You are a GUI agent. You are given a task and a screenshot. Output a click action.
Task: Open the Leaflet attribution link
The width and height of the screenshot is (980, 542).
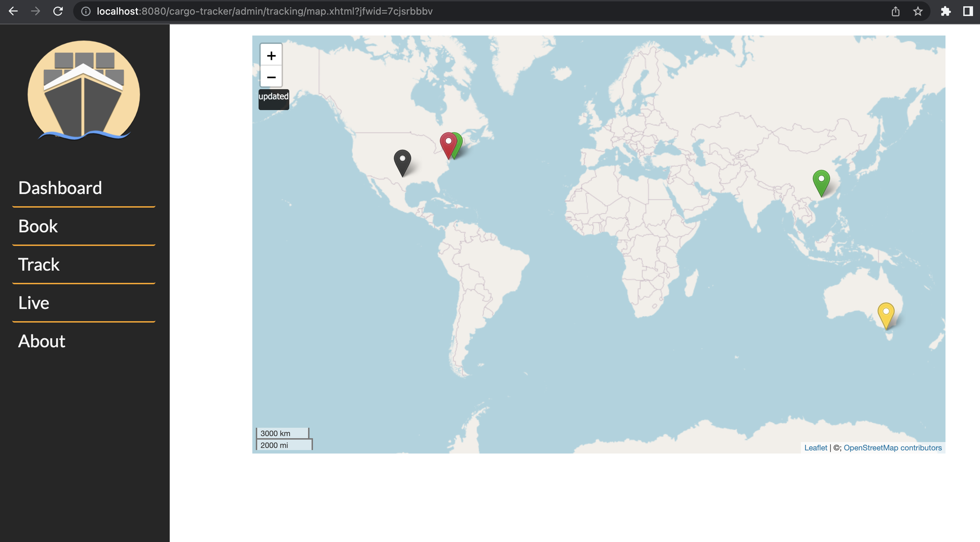click(x=815, y=448)
